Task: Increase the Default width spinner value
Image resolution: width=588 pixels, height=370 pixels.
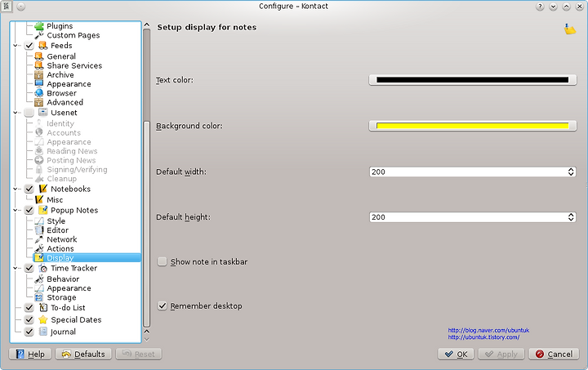Action: click(571, 169)
